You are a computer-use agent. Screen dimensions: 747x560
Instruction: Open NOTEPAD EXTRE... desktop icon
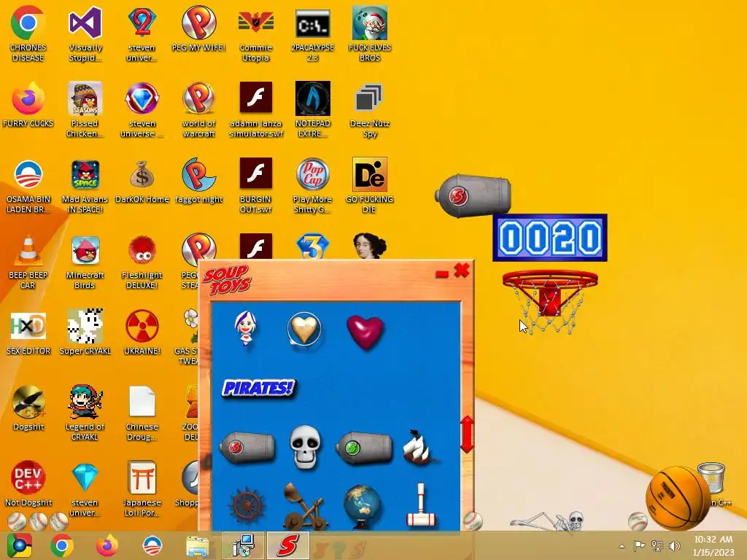312,109
